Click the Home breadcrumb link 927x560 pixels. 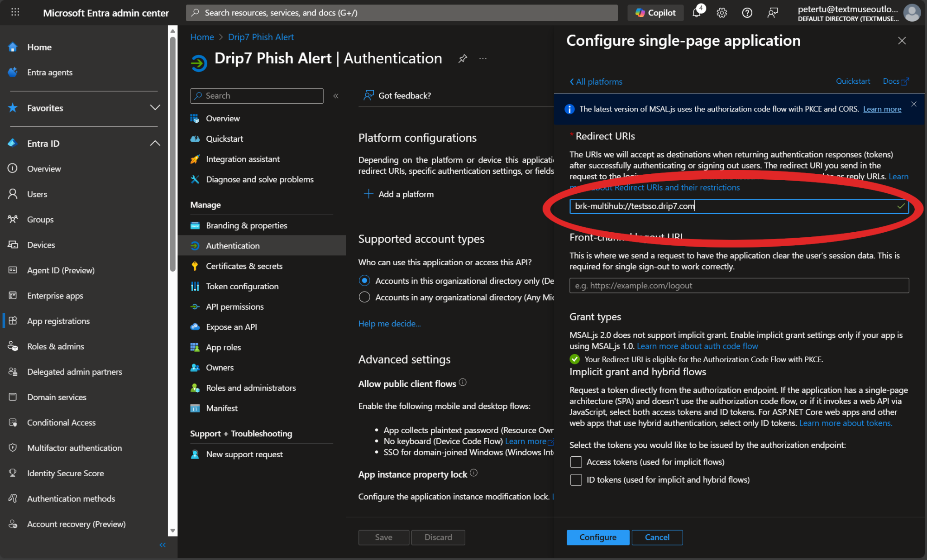[202, 37]
